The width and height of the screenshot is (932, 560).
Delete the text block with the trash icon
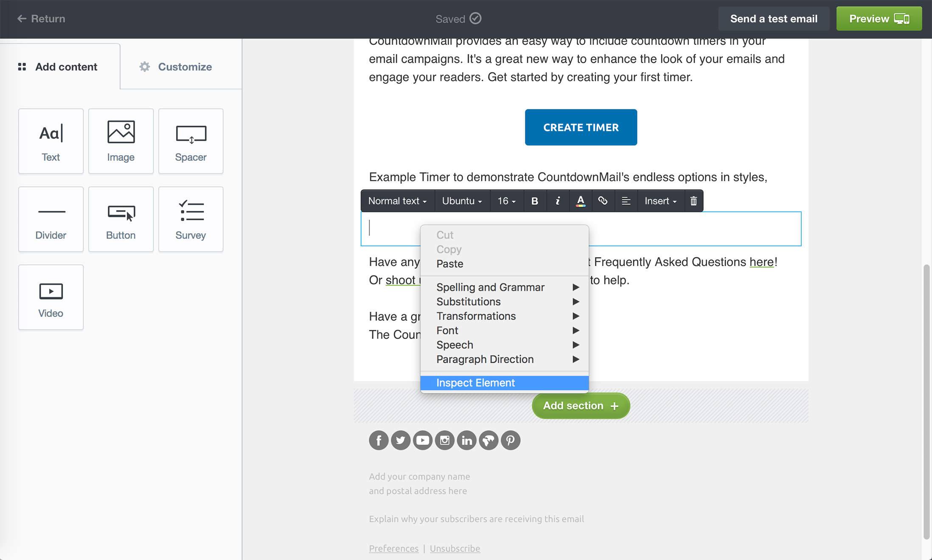coord(693,201)
